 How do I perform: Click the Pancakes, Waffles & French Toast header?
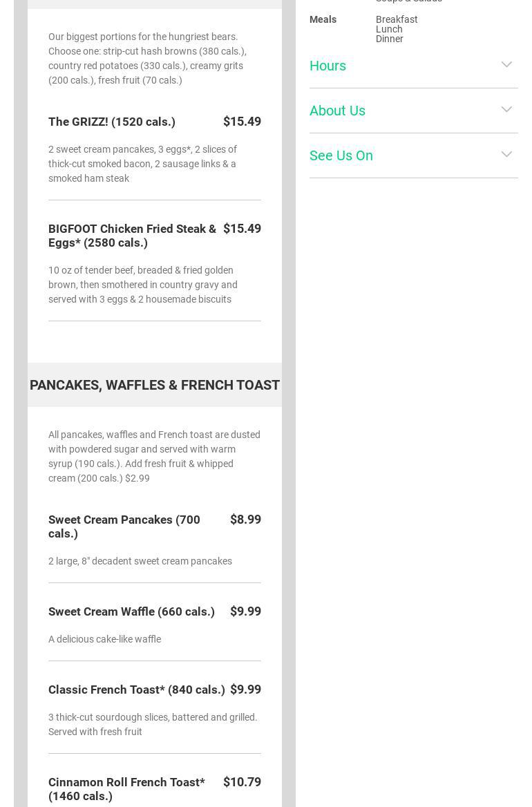pos(155,385)
